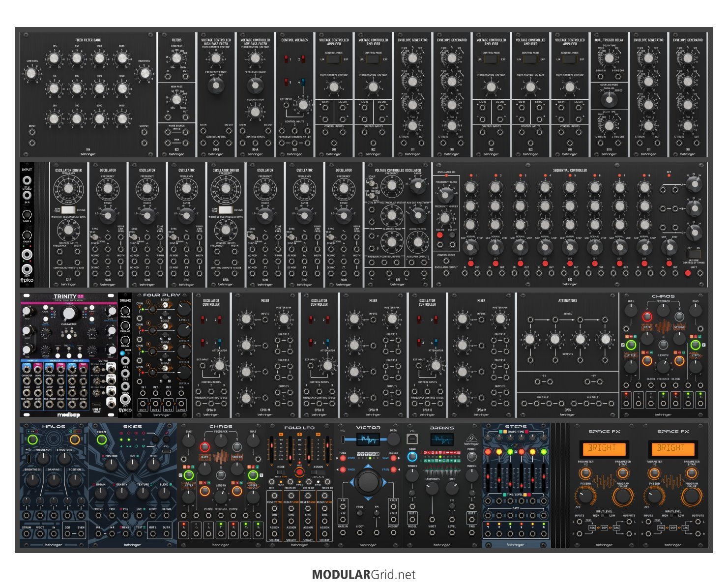
Task: Click the Brains blue Bank button
Action: coord(412,457)
